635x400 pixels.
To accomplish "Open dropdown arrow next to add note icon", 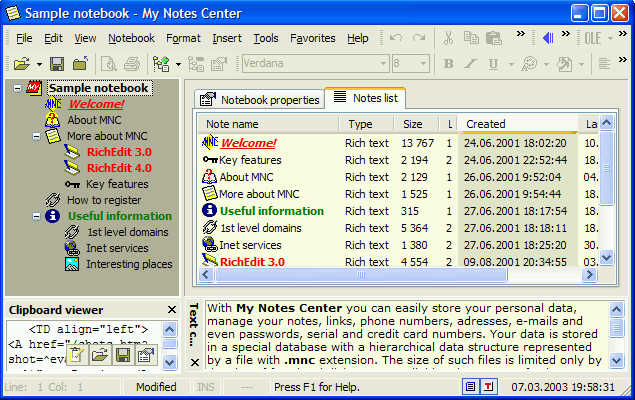I will point(178,64).
